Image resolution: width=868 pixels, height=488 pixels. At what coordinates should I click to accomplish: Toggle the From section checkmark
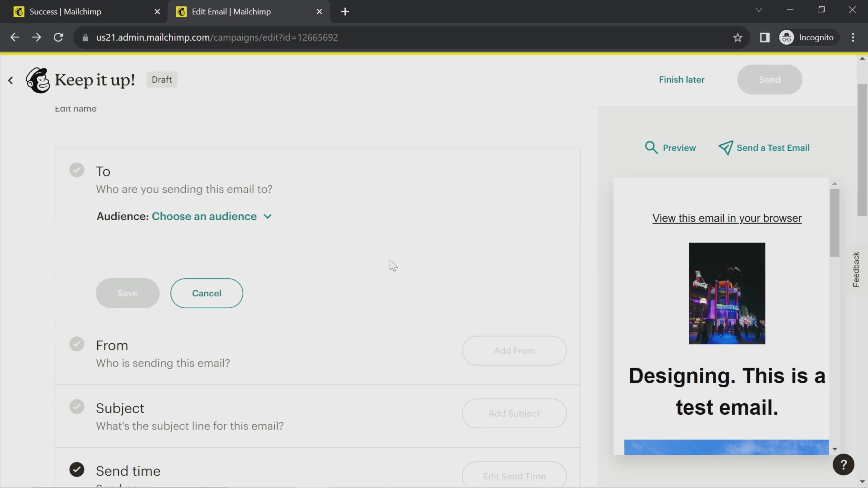coord(77,344)
